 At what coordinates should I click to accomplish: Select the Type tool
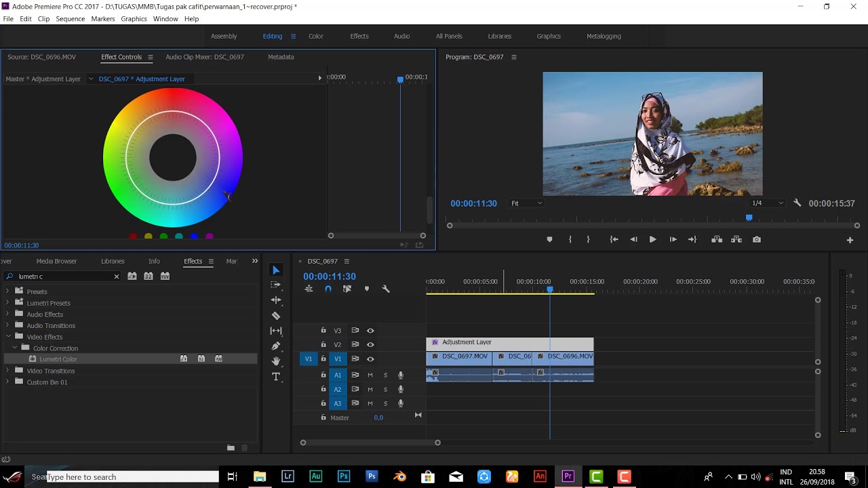click(276, 377)
